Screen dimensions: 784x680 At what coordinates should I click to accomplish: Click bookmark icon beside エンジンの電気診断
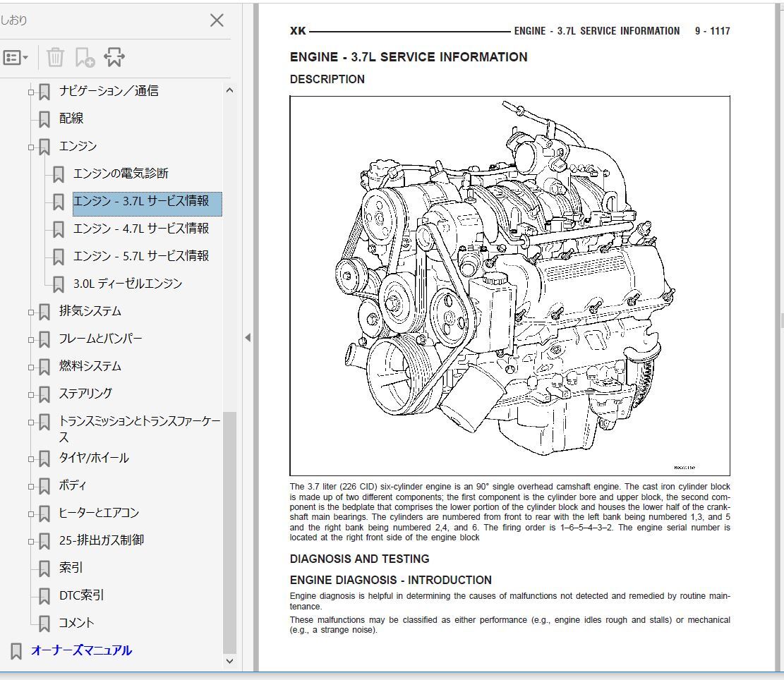click(x=59, y=174)
